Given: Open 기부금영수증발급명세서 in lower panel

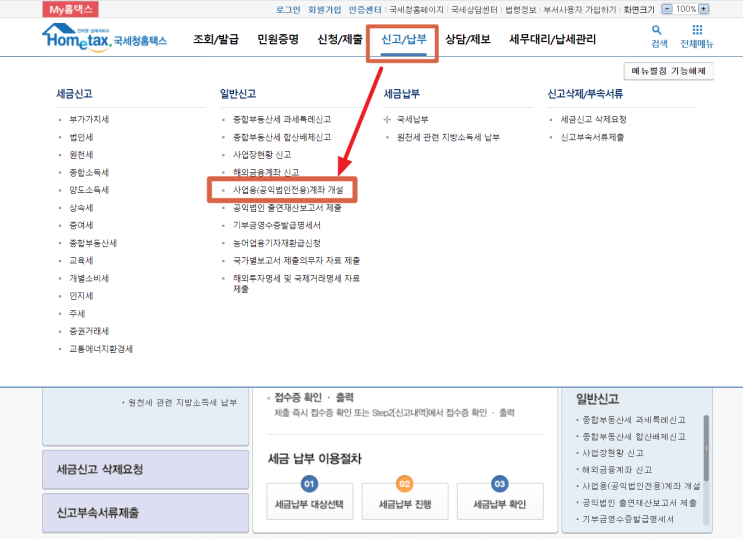Looking at the screenshot, I should click(x=628, y=520).
